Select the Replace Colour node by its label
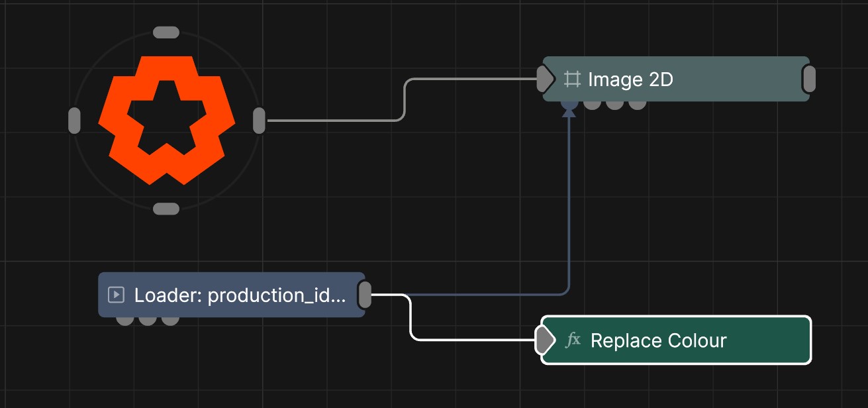Image resolution: width=868 pixels, height=408 pixels. click(x=658, y=340)
